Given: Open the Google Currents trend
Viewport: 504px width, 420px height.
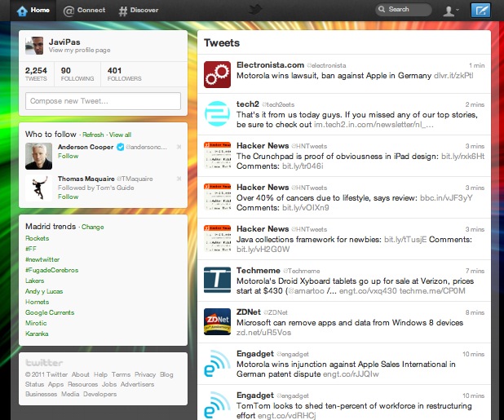Looking at the screenshot, I should point(50,312).
